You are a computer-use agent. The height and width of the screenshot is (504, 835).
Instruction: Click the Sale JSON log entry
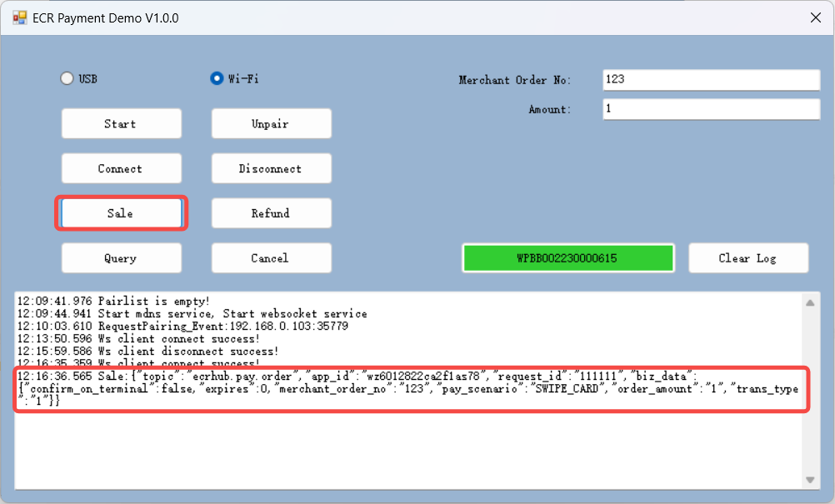[x=408, y=388]
